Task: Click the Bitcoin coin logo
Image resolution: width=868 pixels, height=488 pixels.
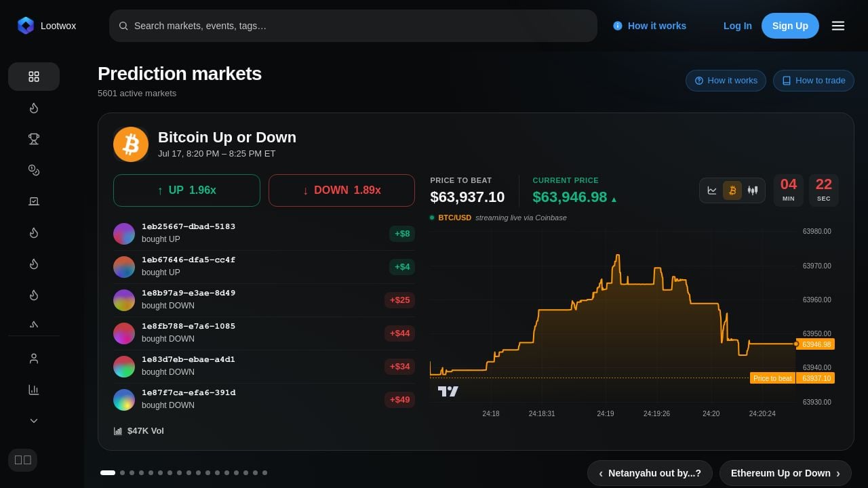Action: tap(131, 144)
